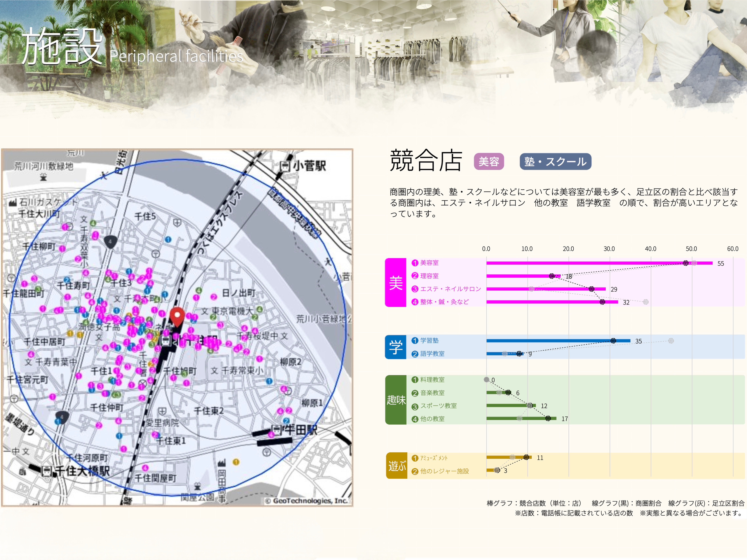Click the 学習塾 legend label
Screen dimensions: 747x560
coord(429,340)
